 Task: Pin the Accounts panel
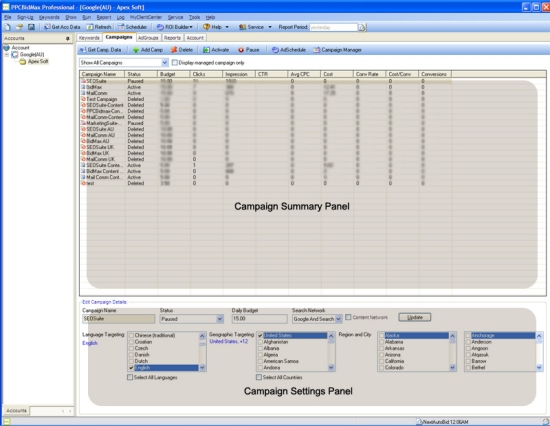pyautogui.click(x=67, y=38)
